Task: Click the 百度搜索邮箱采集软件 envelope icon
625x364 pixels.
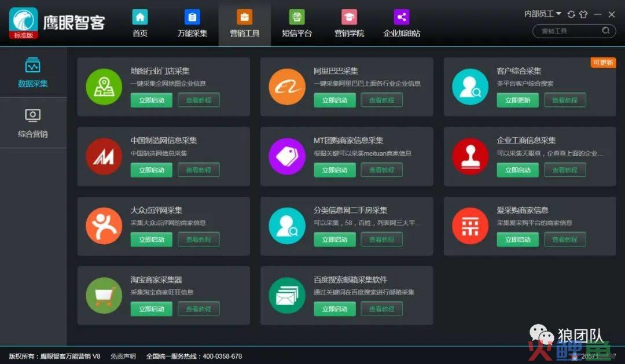Action: (x=287, y=296)
